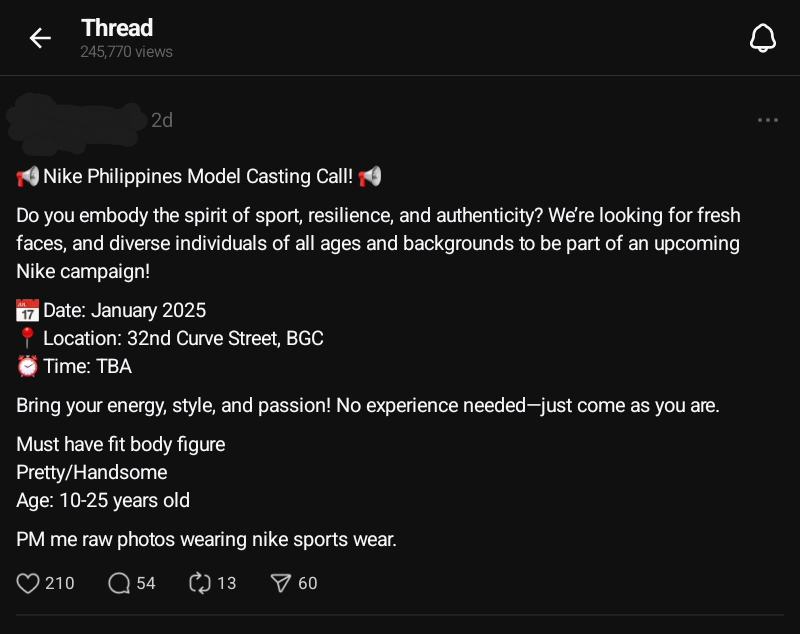
Task: Click the Thread page heading
Action: point(117,28)
